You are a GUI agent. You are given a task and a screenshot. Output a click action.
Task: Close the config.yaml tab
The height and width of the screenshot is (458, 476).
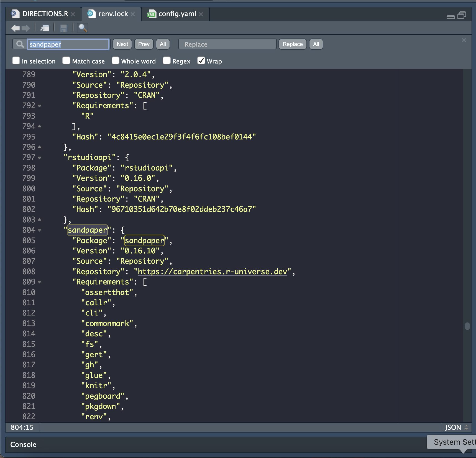point(201,14)
